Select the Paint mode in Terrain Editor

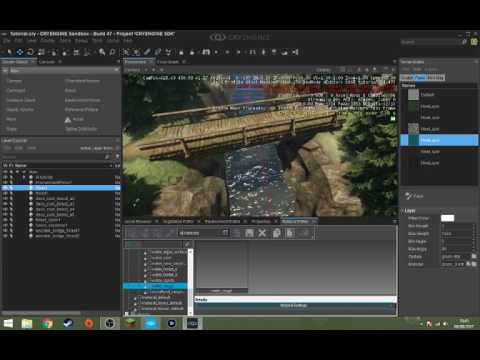[420, 77]
